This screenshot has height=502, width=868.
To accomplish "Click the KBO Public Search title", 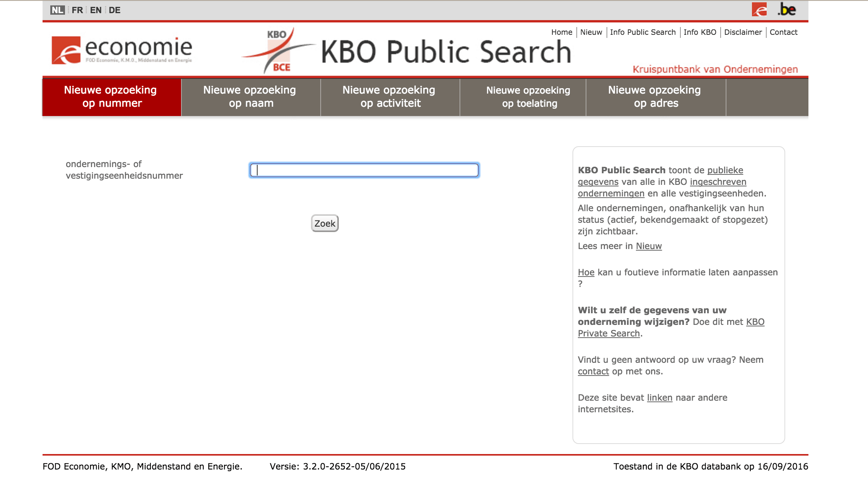I will (446, 52).
